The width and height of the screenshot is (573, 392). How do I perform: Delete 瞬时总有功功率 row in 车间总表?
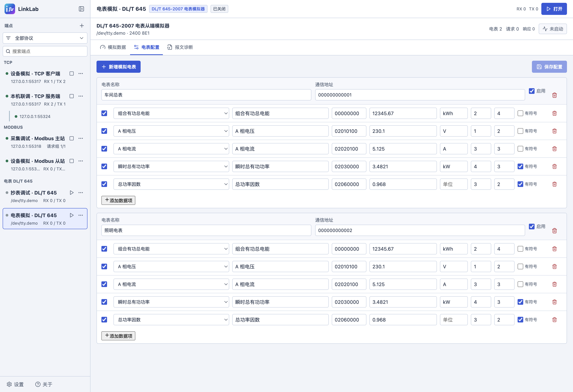(x=555, y=166)
